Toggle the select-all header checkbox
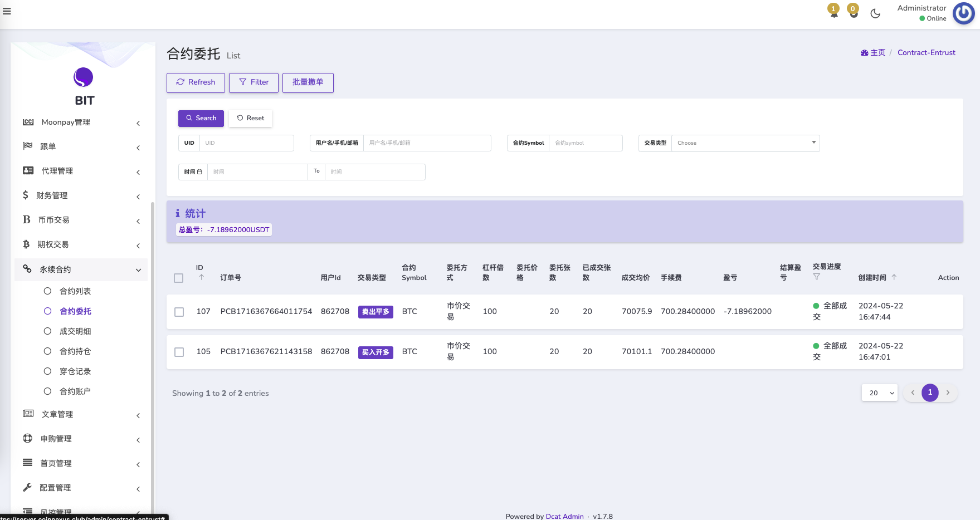 pos(178,278)
